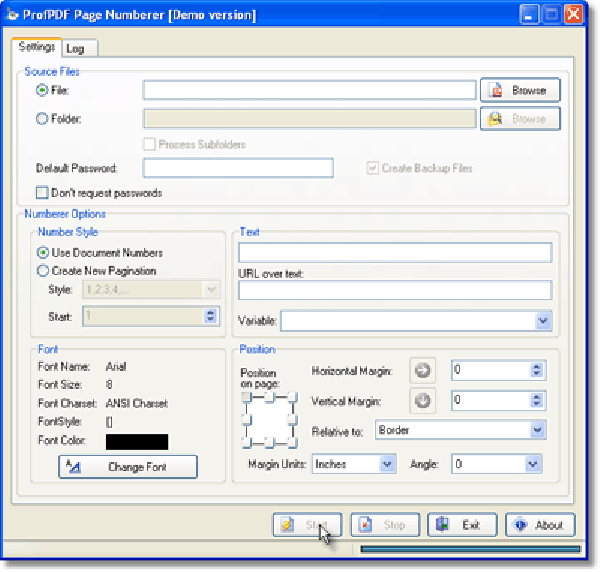Select top-center position anchor on page grid

coord(269,397)
